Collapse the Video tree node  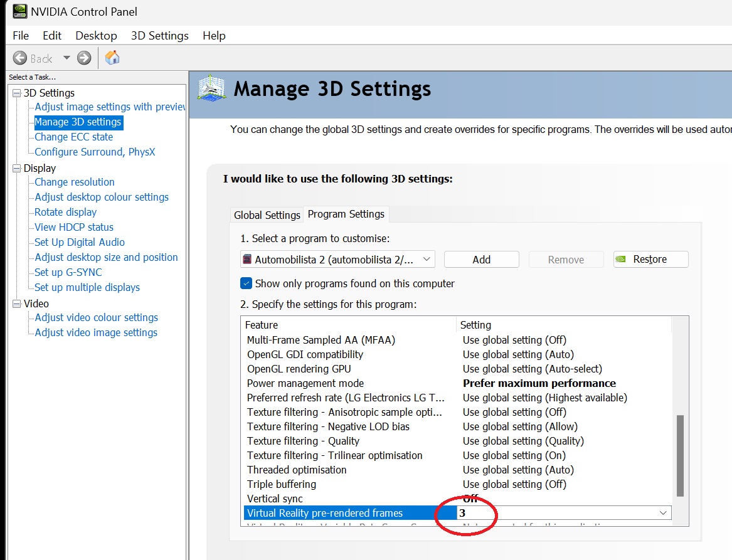[16, 304]
